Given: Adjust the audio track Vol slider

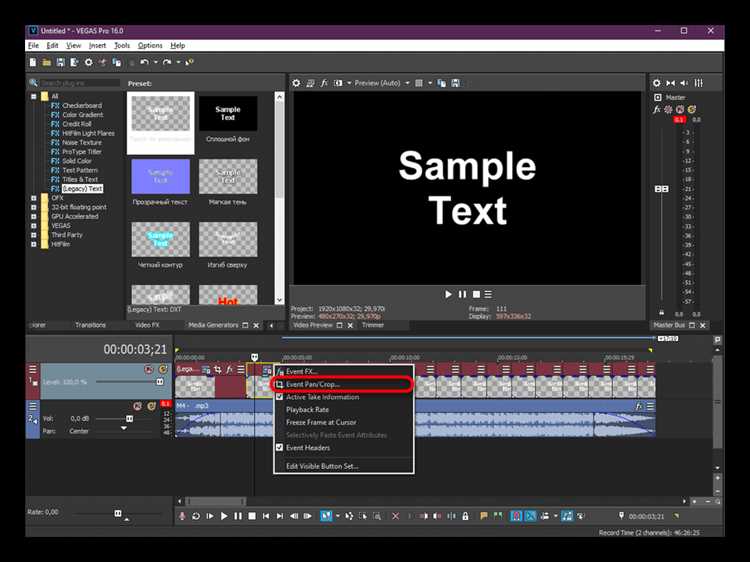Looking at the screenshot, I should [129, 419].
